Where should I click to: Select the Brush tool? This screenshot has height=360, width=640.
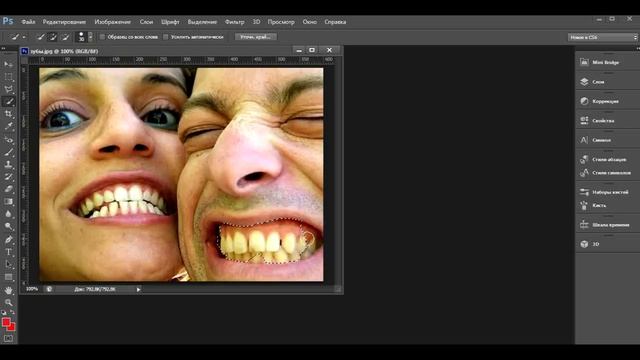(x=8, y=152)
